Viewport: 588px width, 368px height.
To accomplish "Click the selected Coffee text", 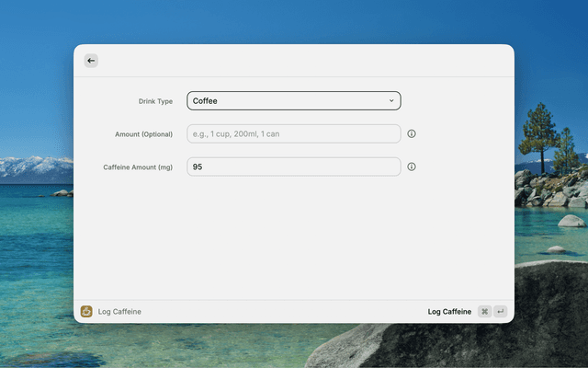I will point(206,101).
